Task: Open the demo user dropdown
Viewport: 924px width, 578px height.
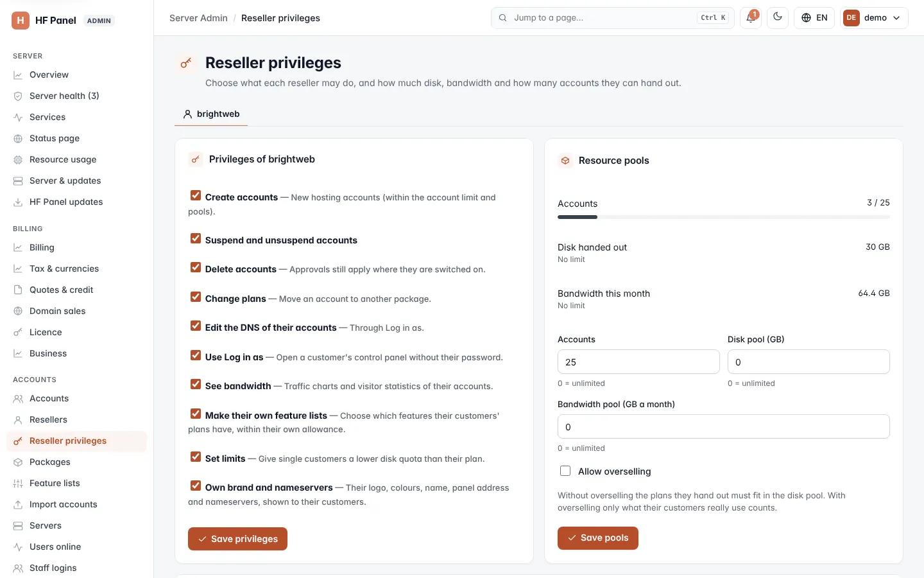Action: (x=874, y=18)
